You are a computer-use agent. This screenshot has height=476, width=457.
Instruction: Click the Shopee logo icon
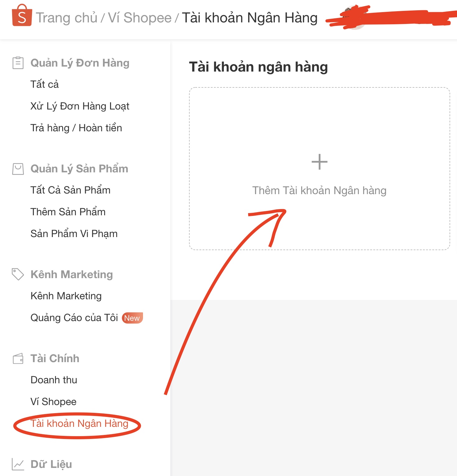click(x=22, y=15)
